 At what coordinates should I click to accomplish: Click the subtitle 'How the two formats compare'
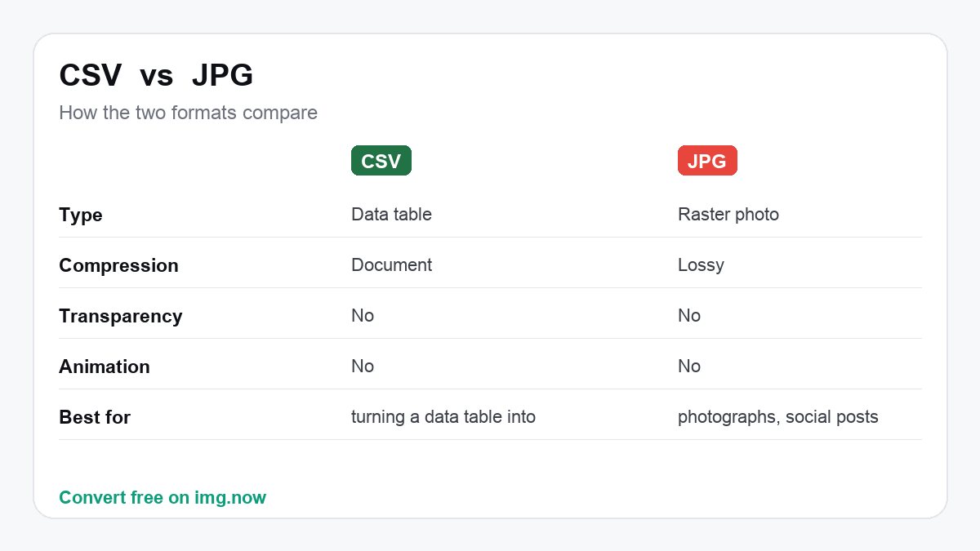(x=188, y=113)
